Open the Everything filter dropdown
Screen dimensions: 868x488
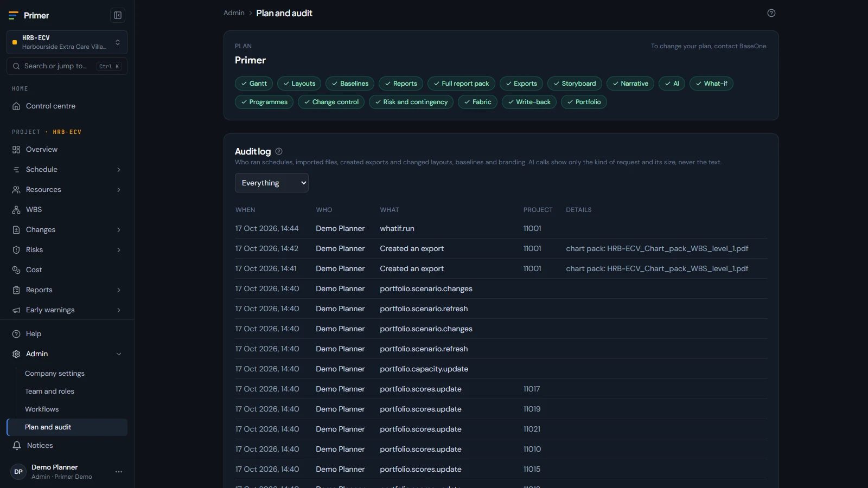272,183
